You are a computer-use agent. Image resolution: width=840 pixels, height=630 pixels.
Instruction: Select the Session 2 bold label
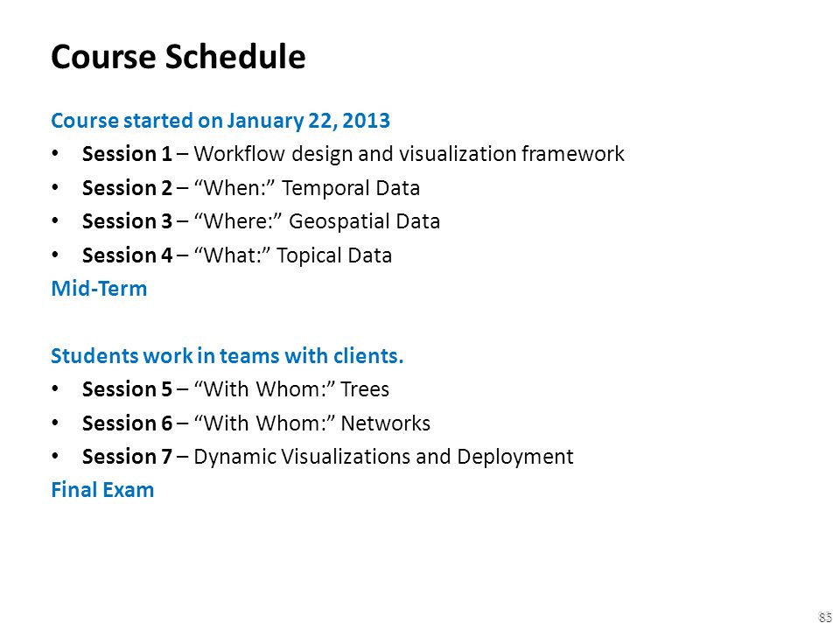click(x=127, y=188)
